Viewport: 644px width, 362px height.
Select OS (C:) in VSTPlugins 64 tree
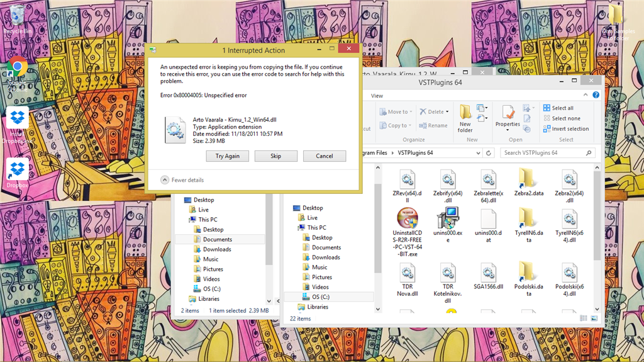pos(316,297)
